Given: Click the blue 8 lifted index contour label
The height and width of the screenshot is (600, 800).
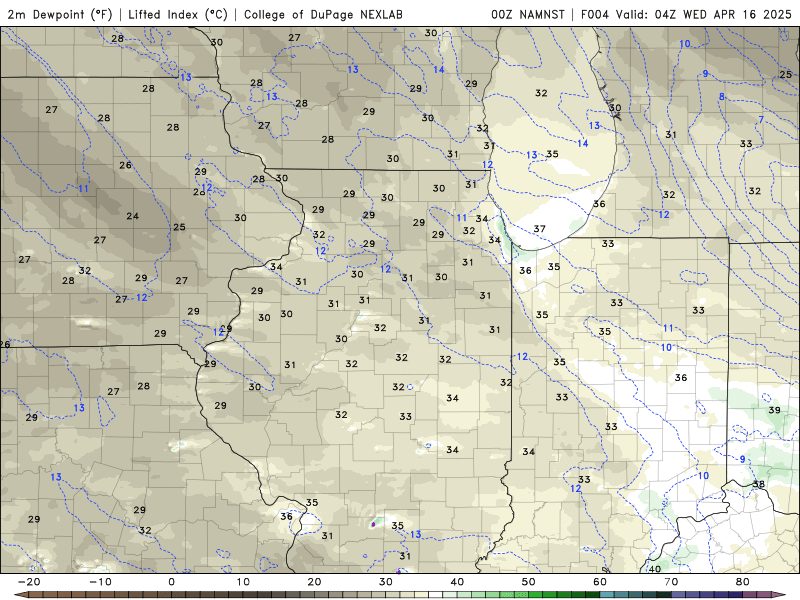Looking at the screenshot, I should pyautogui.click(x=721, y=96).
